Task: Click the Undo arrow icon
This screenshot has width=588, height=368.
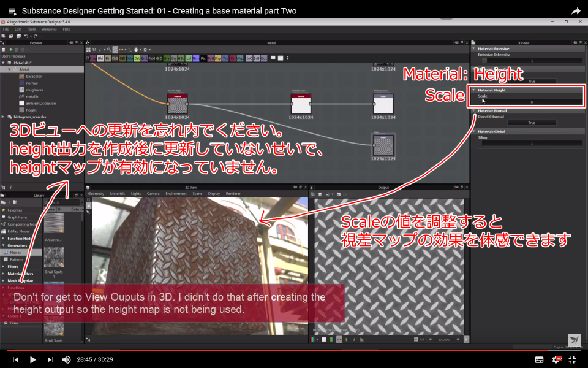Action: pyautogui.click(x=26, y=36)
